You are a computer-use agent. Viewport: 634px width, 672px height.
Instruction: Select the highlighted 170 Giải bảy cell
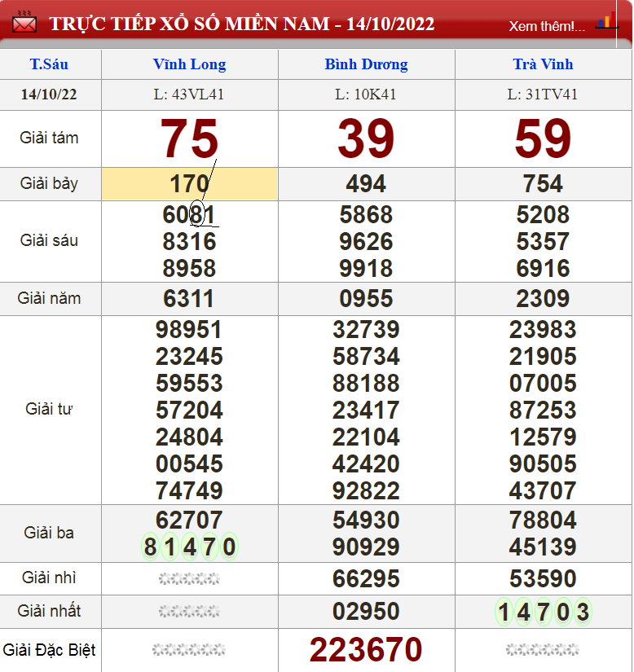pos(189,184)
